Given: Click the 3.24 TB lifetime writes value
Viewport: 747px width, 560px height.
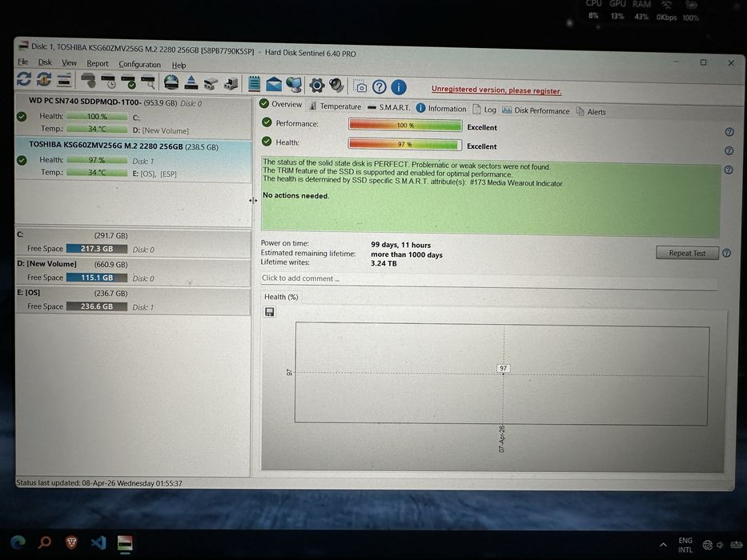Looking at the screenshot, I should pyautogui.click(x=384, y=263).
